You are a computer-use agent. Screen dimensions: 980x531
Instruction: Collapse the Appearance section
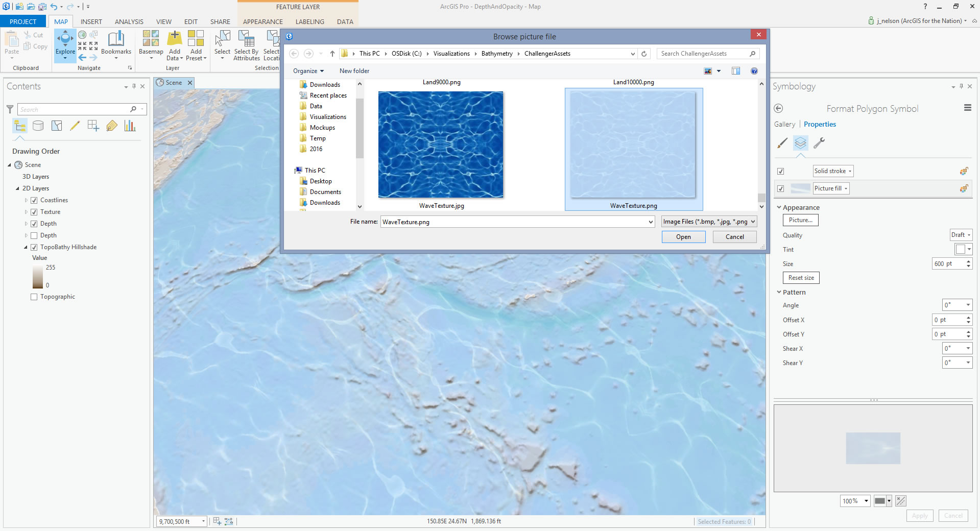779,207
